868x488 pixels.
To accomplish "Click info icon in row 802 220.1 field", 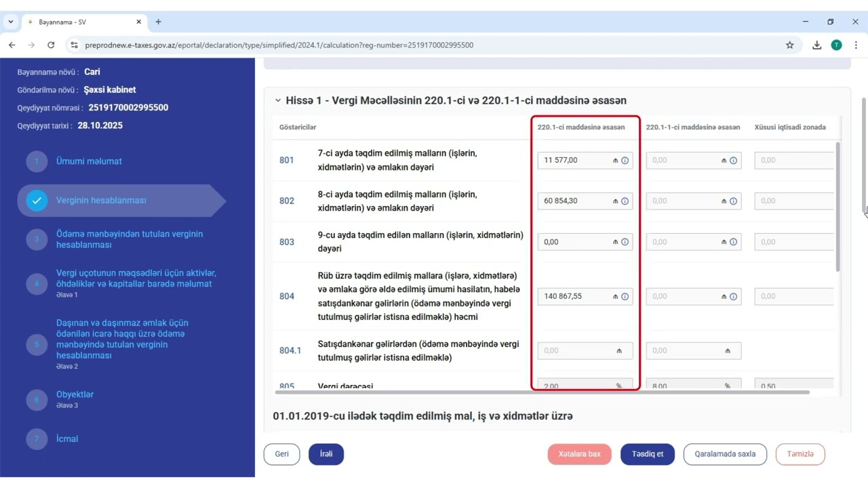I will [x=625, y=201].
